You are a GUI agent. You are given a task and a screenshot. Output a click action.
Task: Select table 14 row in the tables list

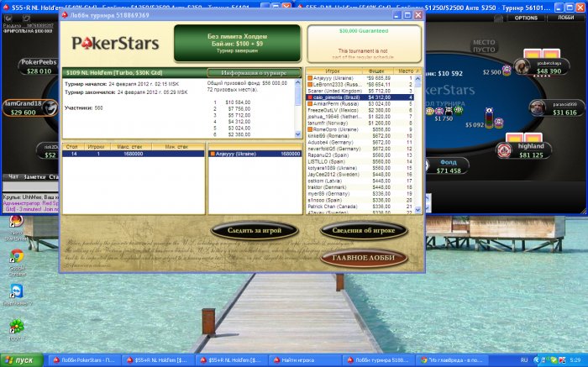pos(133,154)
